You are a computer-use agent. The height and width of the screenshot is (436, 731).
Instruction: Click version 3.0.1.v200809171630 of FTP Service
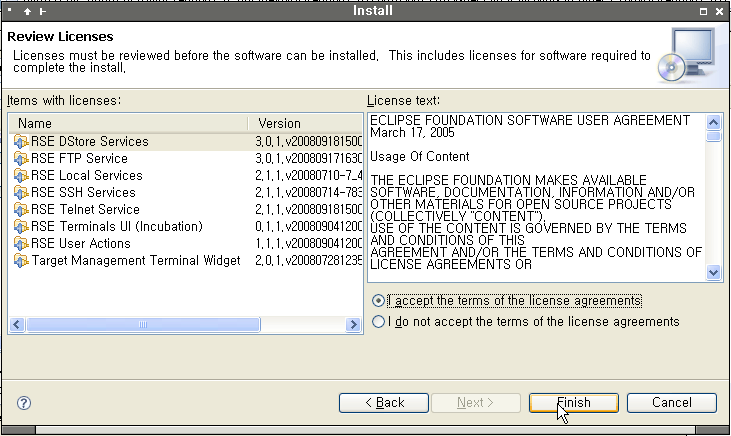tap(309, 159)
